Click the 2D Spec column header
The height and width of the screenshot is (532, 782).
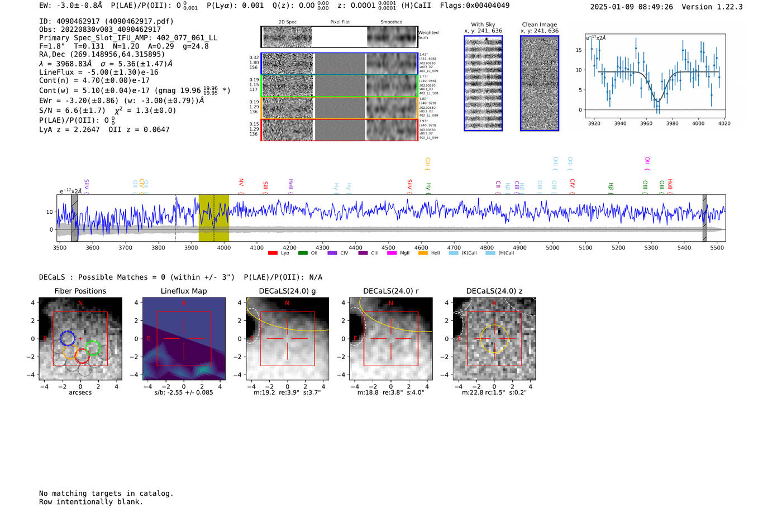(288, 22)
